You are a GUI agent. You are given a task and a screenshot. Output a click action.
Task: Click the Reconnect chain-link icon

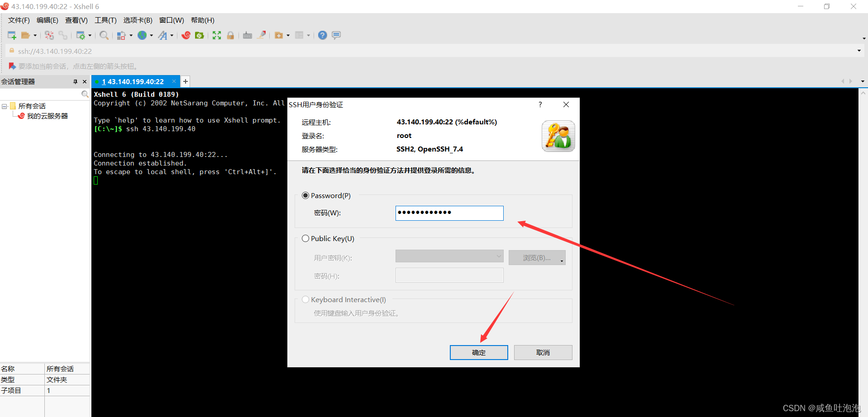pyautogui.click(x=63, y=35)
